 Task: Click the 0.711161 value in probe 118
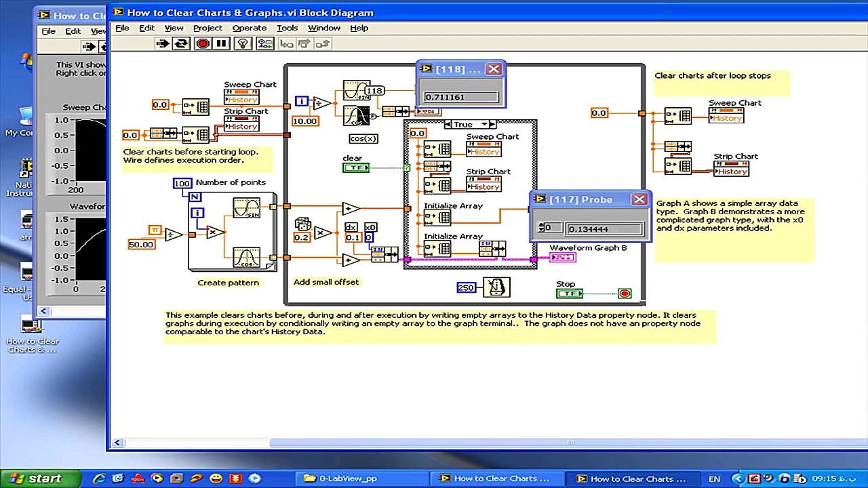[461, 97]
